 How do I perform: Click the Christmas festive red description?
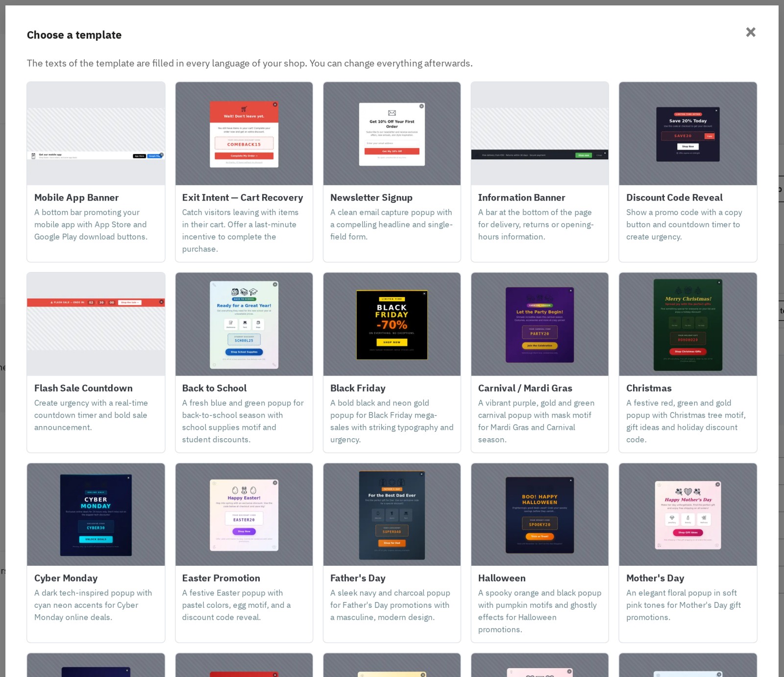(686, 421)
